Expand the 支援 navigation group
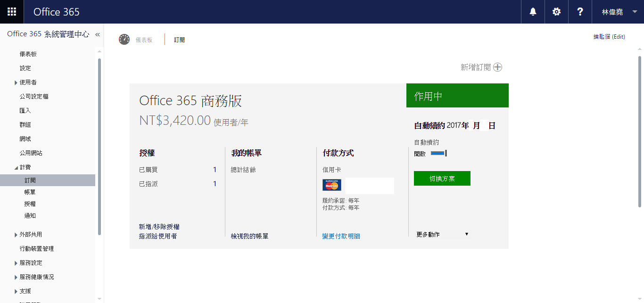 [x=16, y=291]
